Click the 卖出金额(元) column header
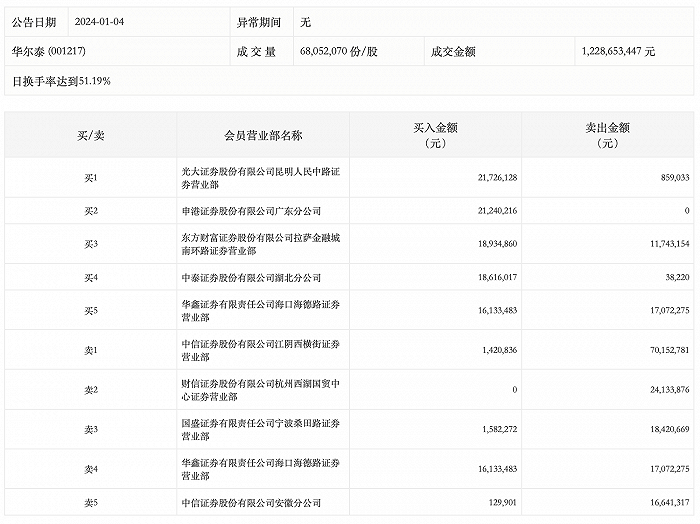The image size is (700, 524). coord(607,135)
